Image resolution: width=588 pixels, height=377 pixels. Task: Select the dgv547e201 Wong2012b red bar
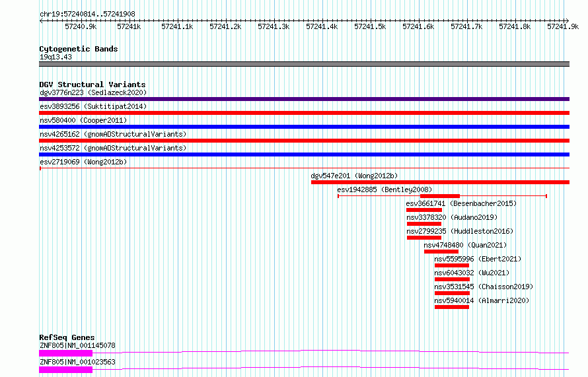coord(440,182)
